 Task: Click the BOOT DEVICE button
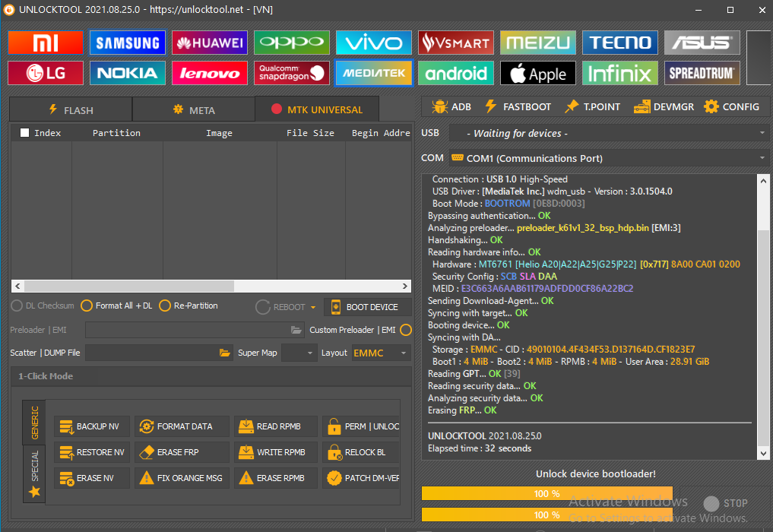click(368, 307)
